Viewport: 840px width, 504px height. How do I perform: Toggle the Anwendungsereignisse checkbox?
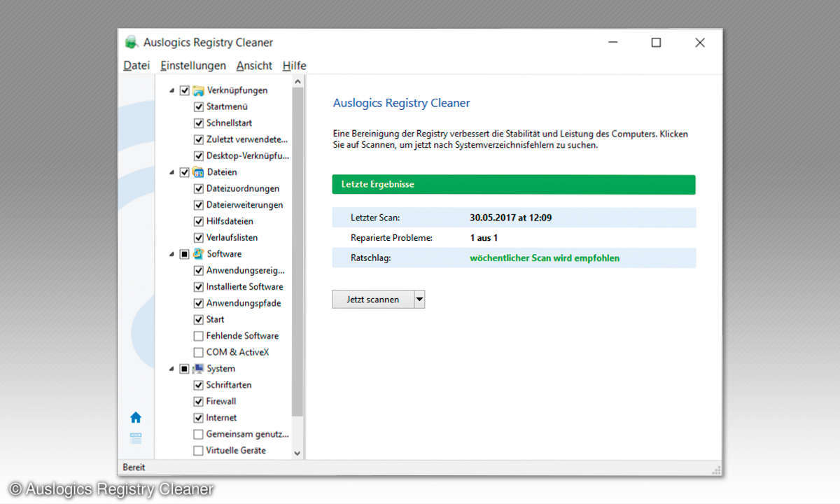(198, 271)
